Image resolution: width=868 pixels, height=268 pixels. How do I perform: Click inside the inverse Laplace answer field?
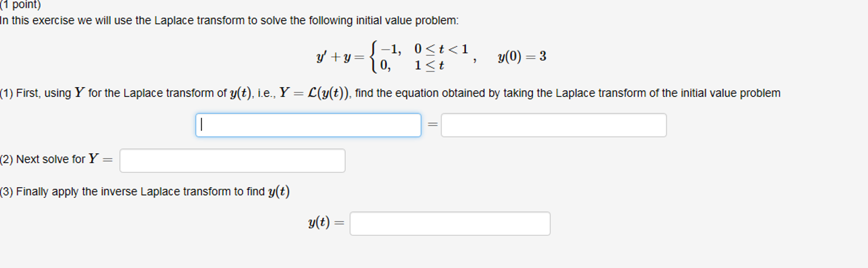click(x=450, y=222)
